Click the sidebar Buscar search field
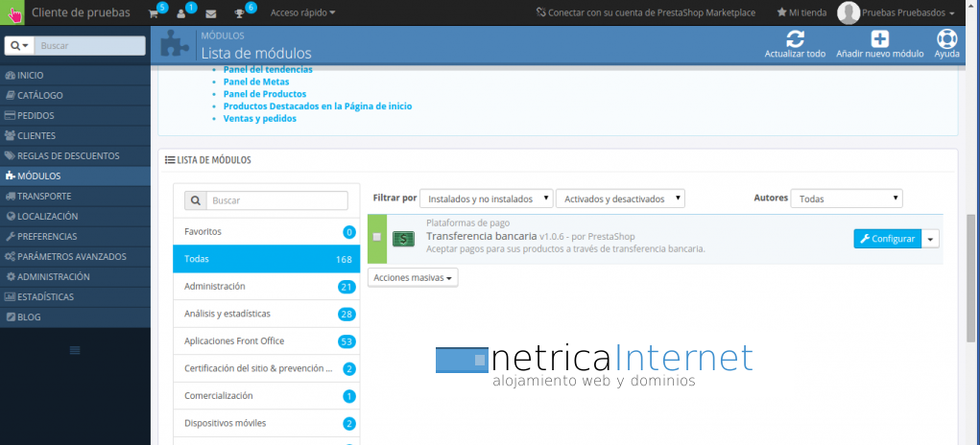980x445 pixels. 89,46
